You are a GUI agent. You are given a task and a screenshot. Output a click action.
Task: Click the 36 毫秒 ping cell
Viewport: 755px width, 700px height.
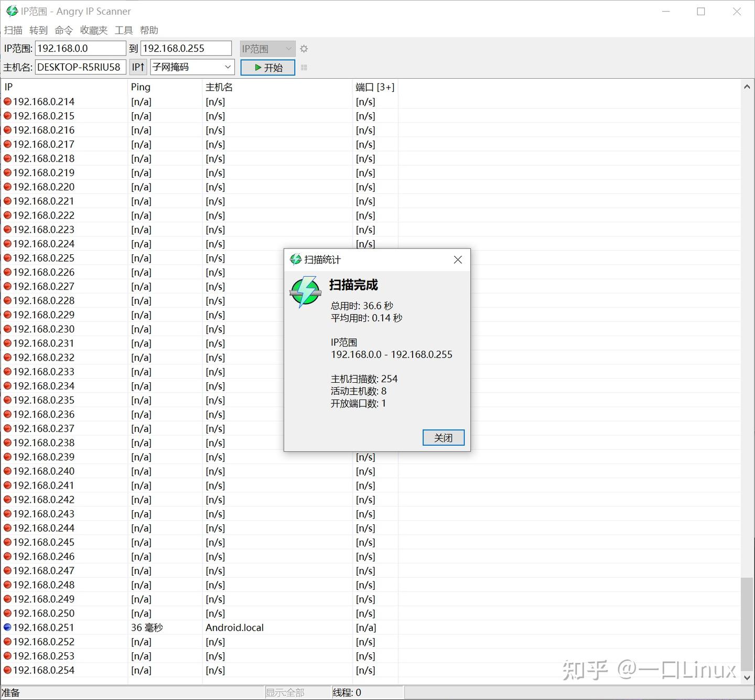(x=147, y=628)
